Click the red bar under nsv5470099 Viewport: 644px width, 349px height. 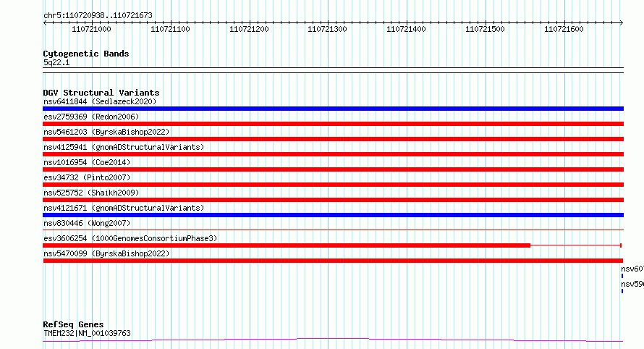333,261
